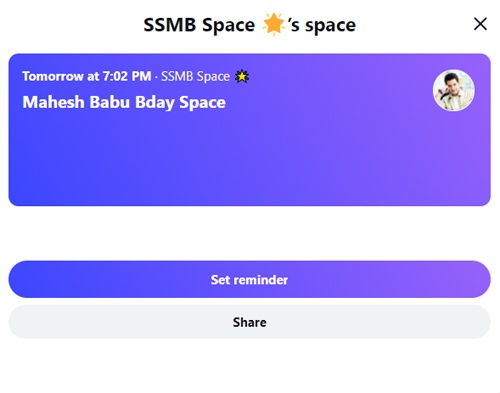Select the Mahesh Babu Bday Space title

124,102
